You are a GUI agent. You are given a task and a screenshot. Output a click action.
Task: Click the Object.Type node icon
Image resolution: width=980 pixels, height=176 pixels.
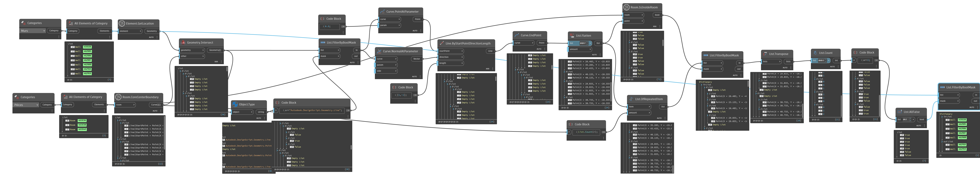[x=235, y=104]
